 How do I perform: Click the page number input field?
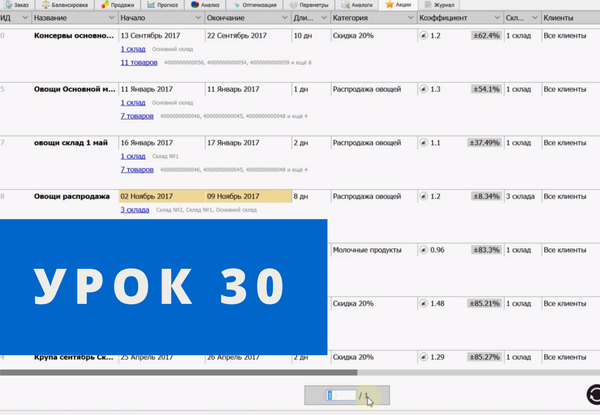click(x=341, y=395)
